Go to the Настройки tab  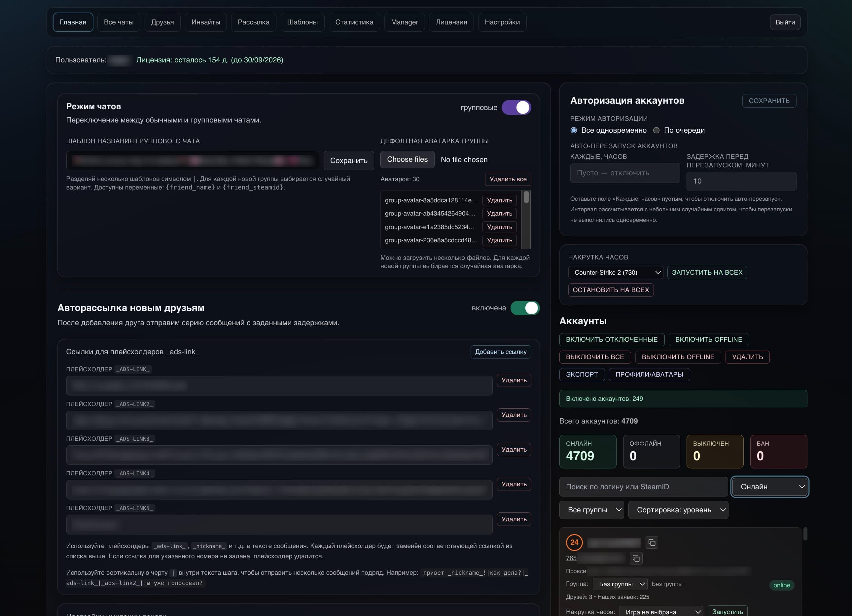502,22
